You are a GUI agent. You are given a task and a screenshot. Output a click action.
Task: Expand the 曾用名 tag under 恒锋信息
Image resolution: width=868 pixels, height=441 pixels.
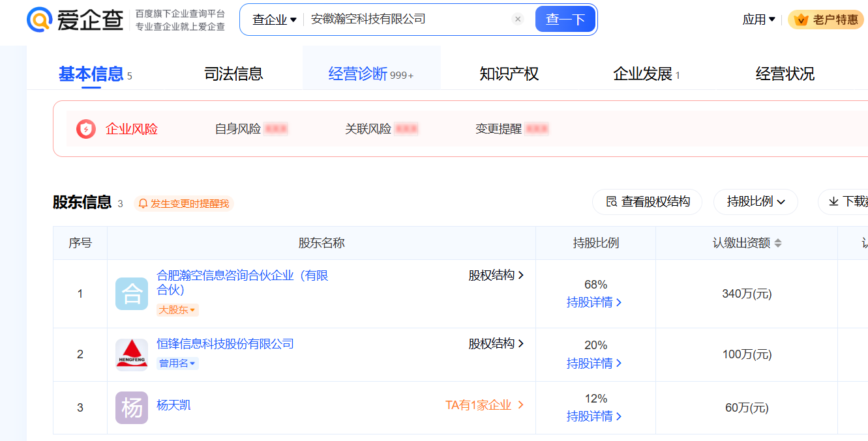coord(177,363)
